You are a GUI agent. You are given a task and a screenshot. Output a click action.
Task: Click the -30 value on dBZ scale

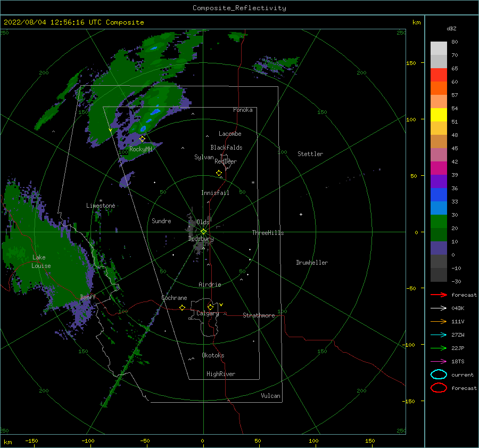pyautogui.click(x=456, y=281)
